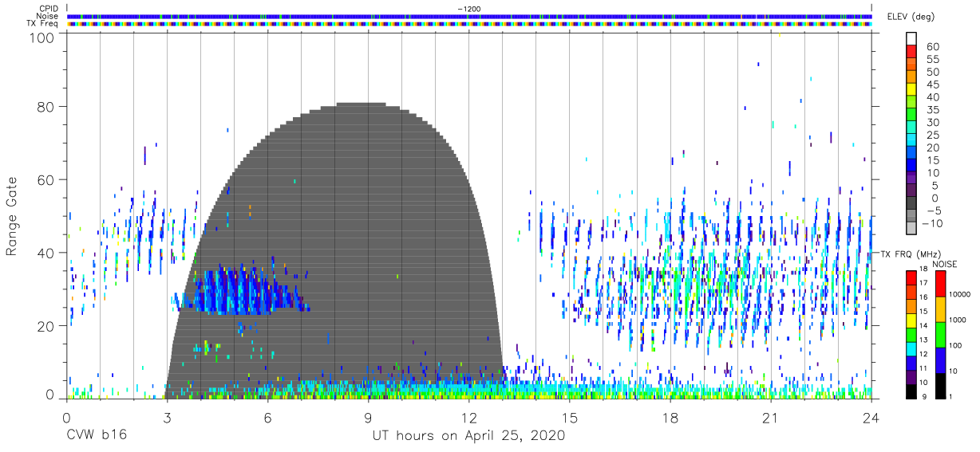Click the 'ELEV (deg)' colorbar title
Image resolution: width=980 pixels, height=452 pixels.
pos(910,17)
